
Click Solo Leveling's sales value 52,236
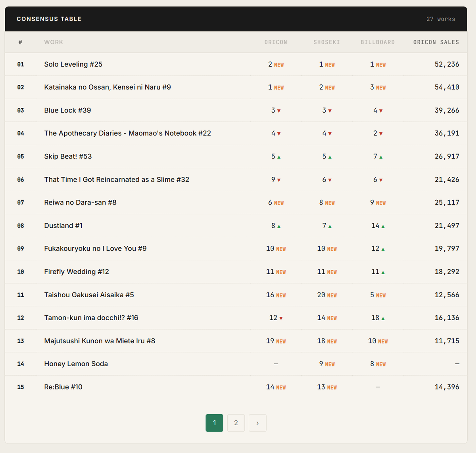(447, 64)
